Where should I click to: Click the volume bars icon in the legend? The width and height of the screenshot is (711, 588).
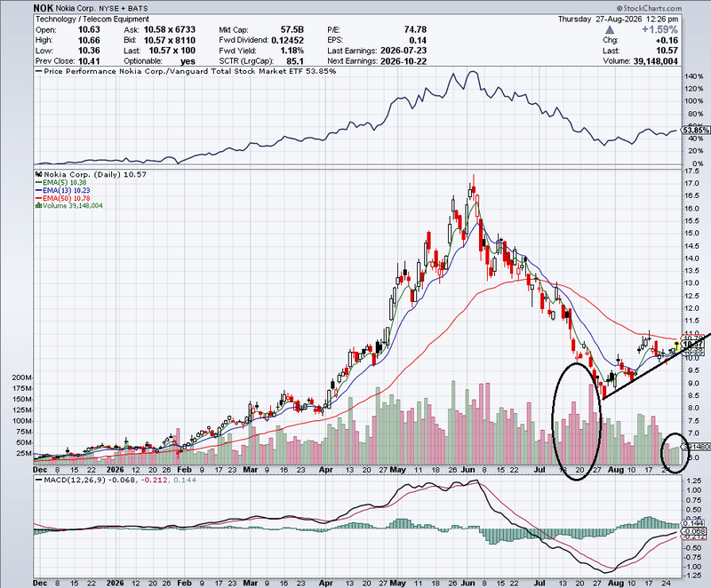(39, 206)
